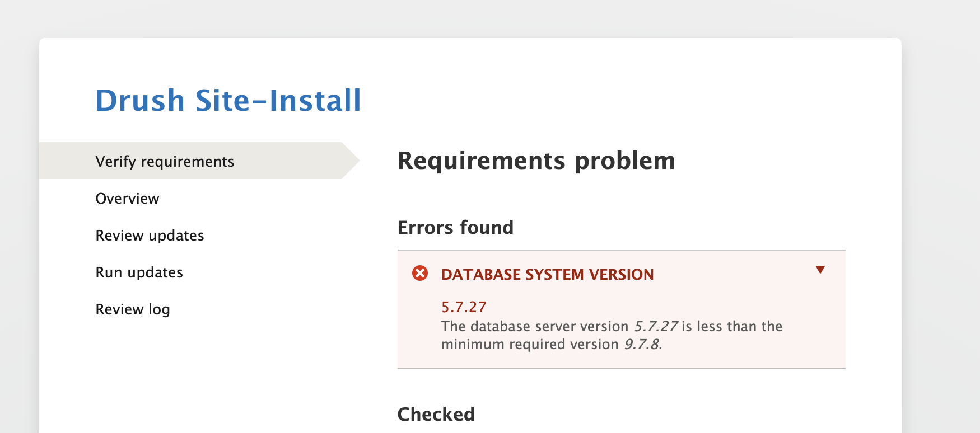Screen dimensions: 980x433
Task: Click "is less than the" text
Action: coord(732,326)
